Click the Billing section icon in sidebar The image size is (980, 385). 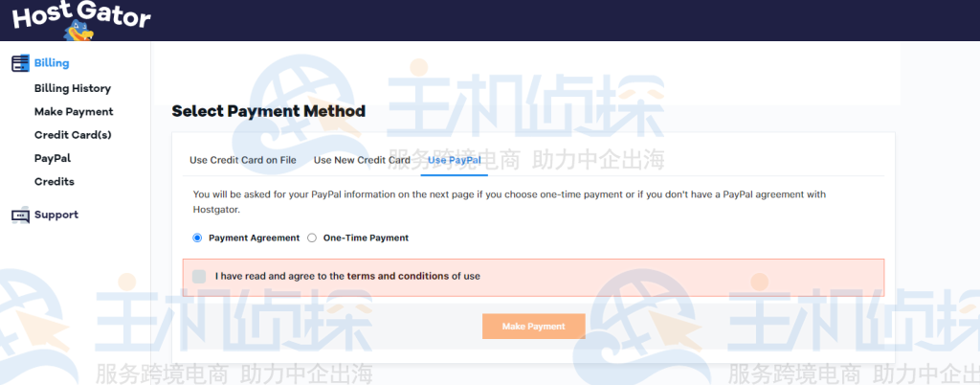tap(21, 63)
